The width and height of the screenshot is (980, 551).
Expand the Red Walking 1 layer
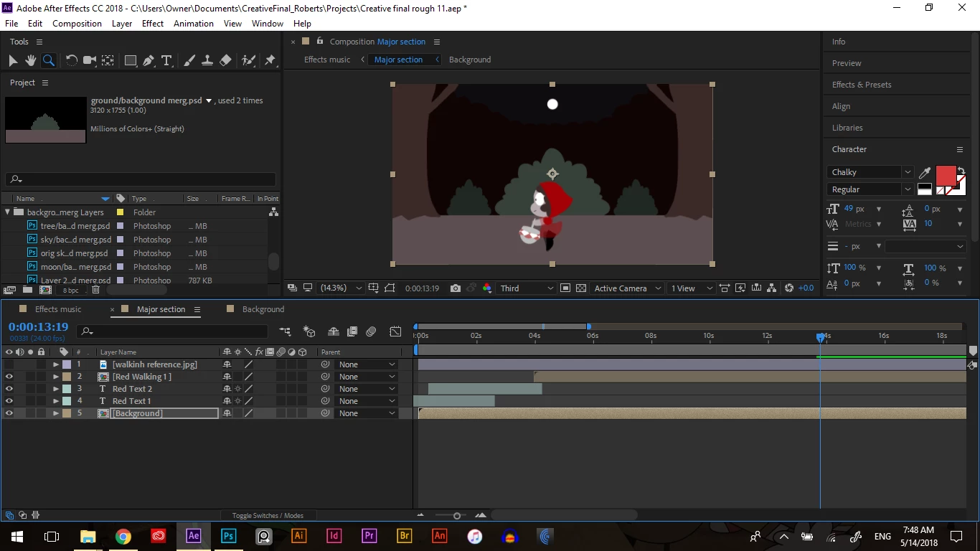click(x=56, y=377)
